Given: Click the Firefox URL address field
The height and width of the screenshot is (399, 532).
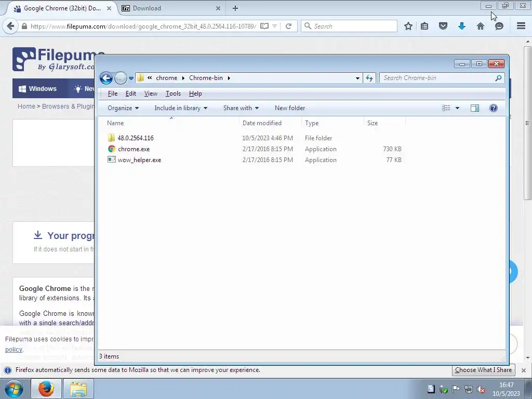Looking at the screenshot, I should (142, 26).
